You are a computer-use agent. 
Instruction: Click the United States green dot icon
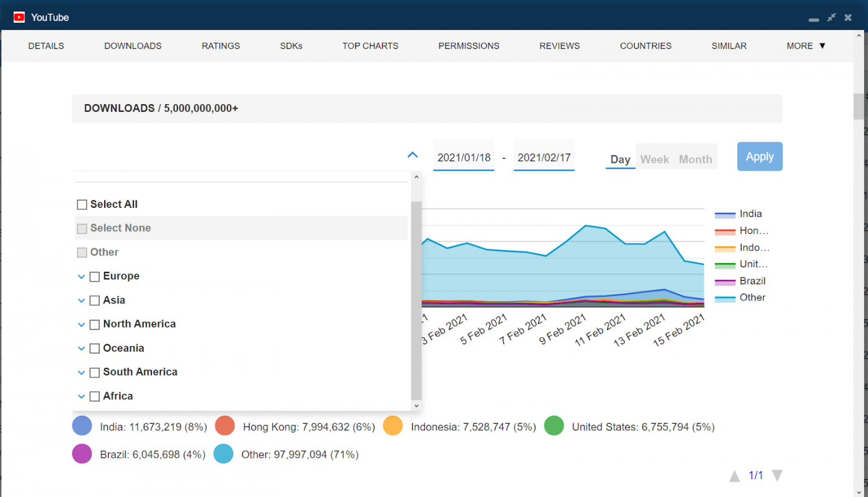pyautogui.click(x=554, y=426)
